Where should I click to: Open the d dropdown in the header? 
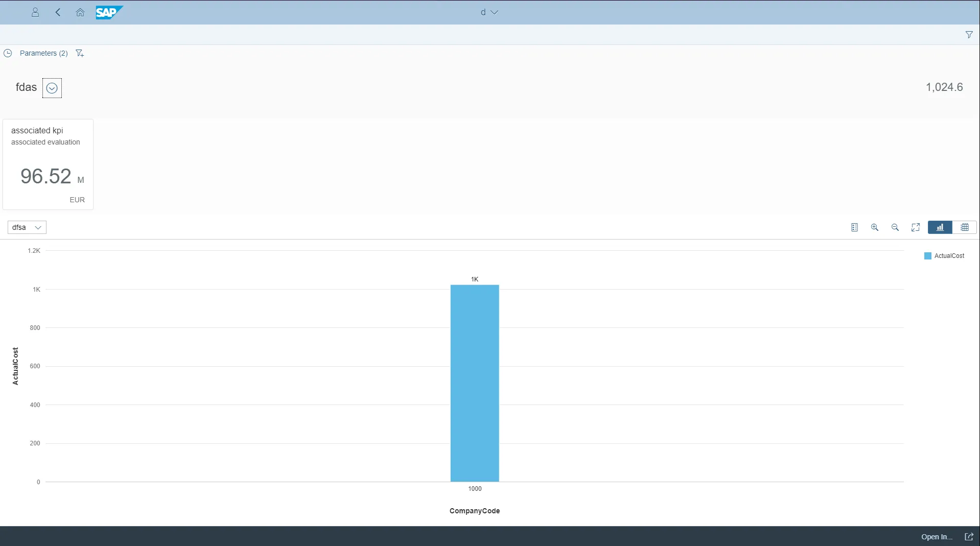point(488,12)
